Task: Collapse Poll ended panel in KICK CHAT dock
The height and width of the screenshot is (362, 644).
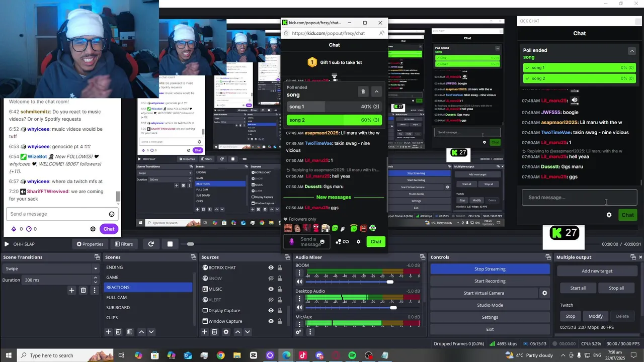Action: pos(632,51)
